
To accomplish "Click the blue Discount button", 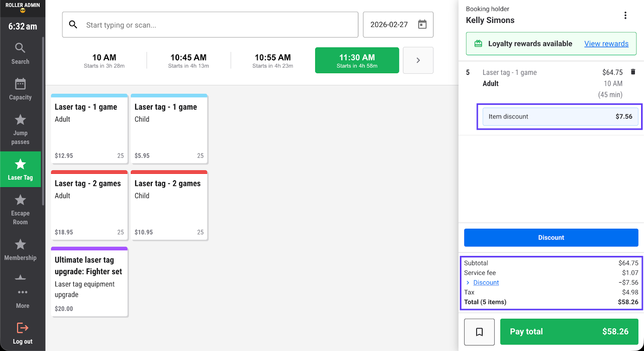I will 551,237.
